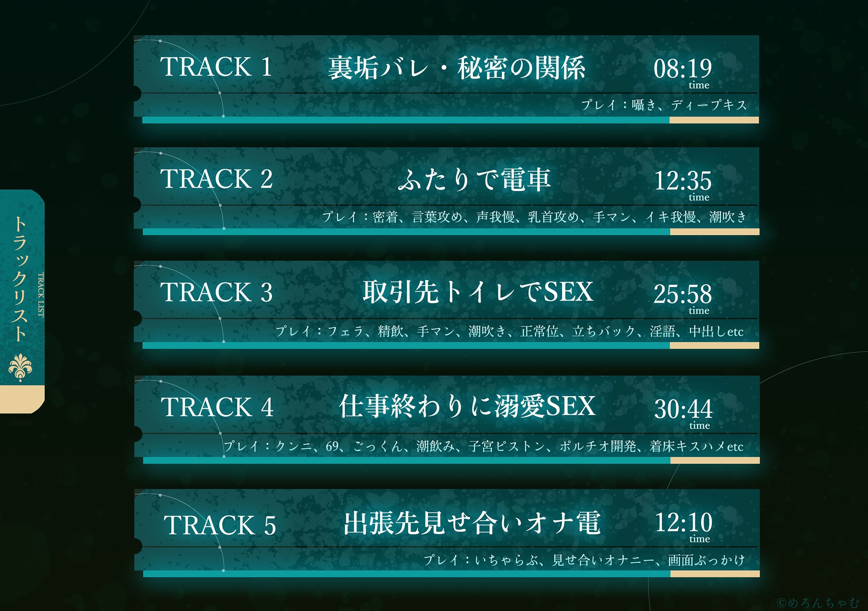
Task: Click the vertical TRACK LIST label
Action: click(41, 295)
